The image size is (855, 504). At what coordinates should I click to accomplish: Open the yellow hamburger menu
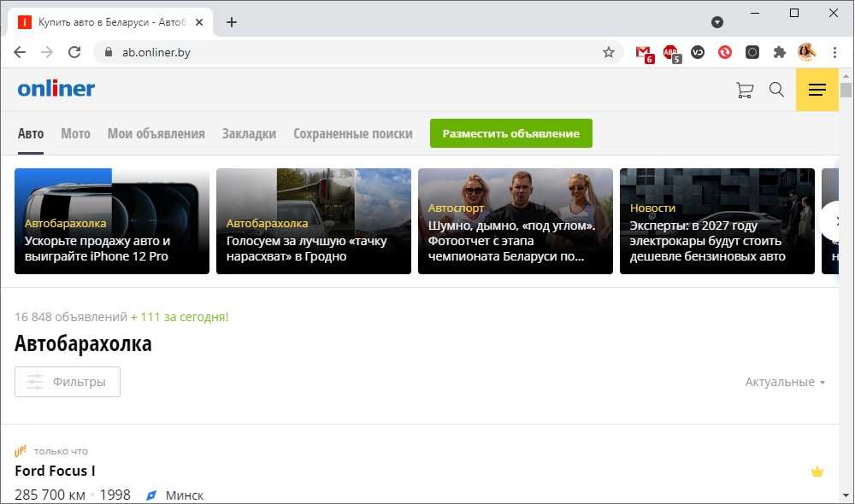tap(817, 90)
